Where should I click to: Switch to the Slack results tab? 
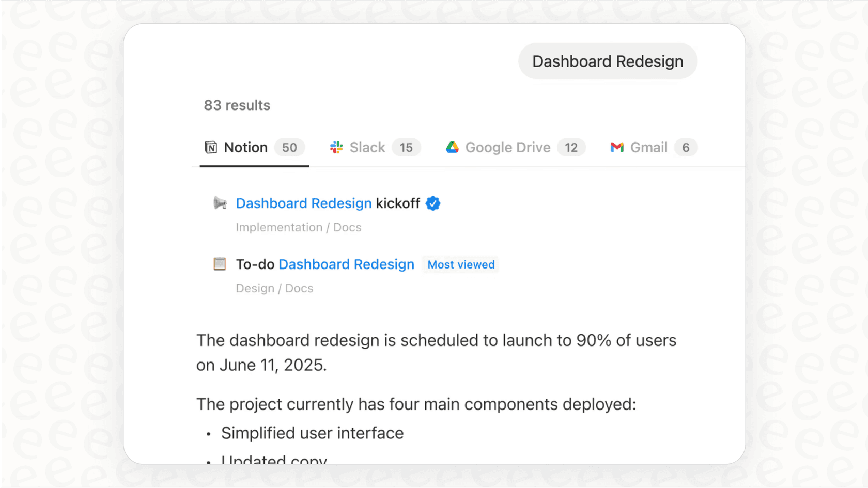[x=367, y=147]
